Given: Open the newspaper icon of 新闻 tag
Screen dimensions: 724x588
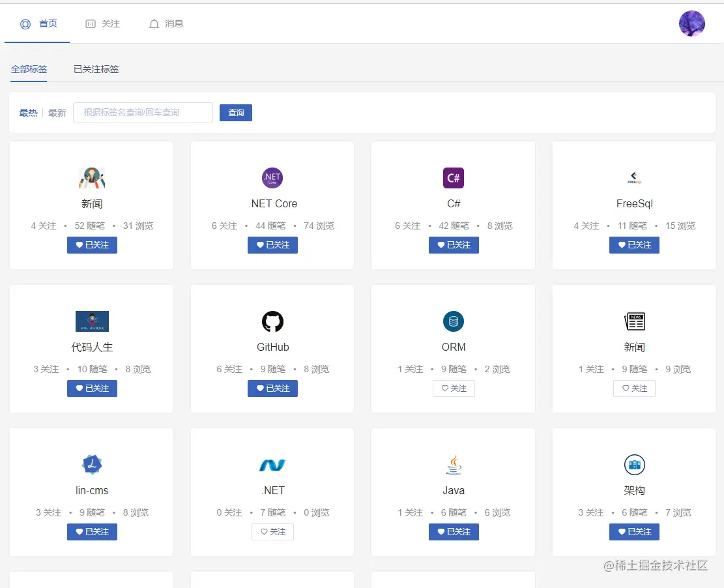Looking at the screenshot, I should pos(635,321).
